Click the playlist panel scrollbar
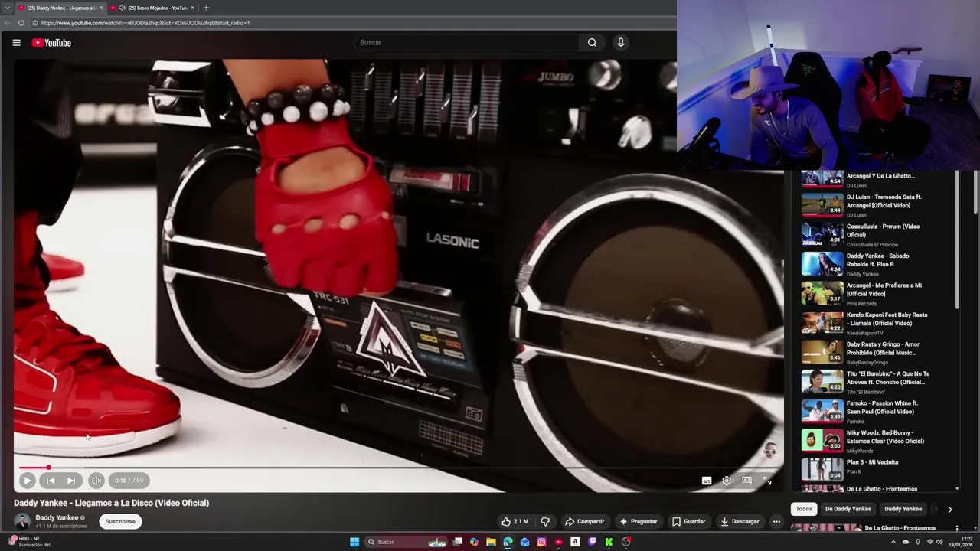Image resolution: width=980 pixels, height=551 pixels. (957, 241)
